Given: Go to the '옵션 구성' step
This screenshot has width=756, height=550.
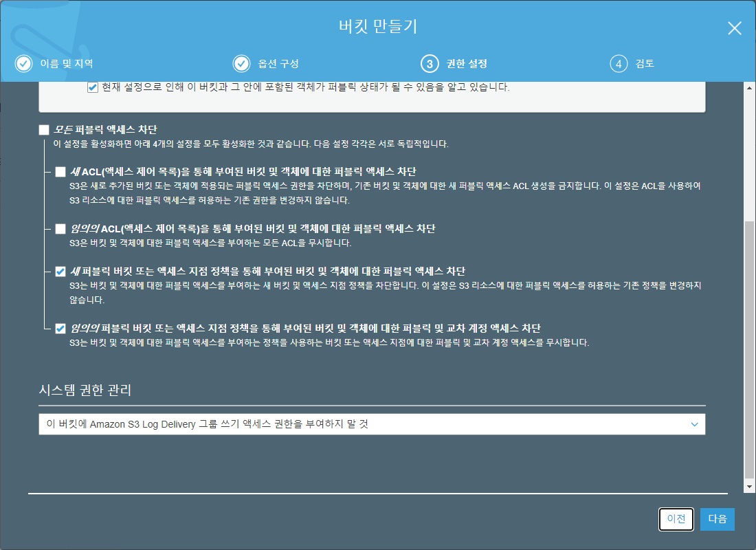Looking at the screenshot, I should click(x=278, y=64).
